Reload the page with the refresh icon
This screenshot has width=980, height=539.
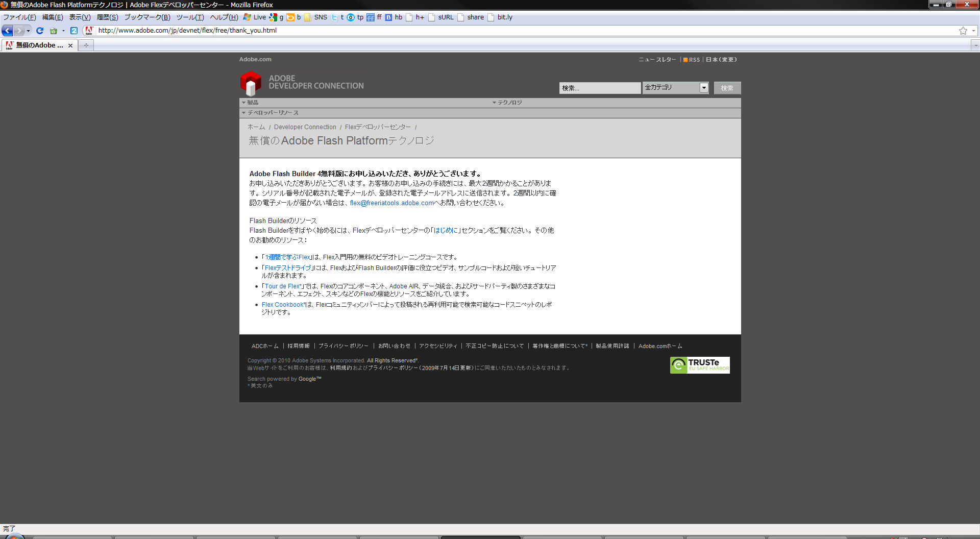click(x=40, y=31)
